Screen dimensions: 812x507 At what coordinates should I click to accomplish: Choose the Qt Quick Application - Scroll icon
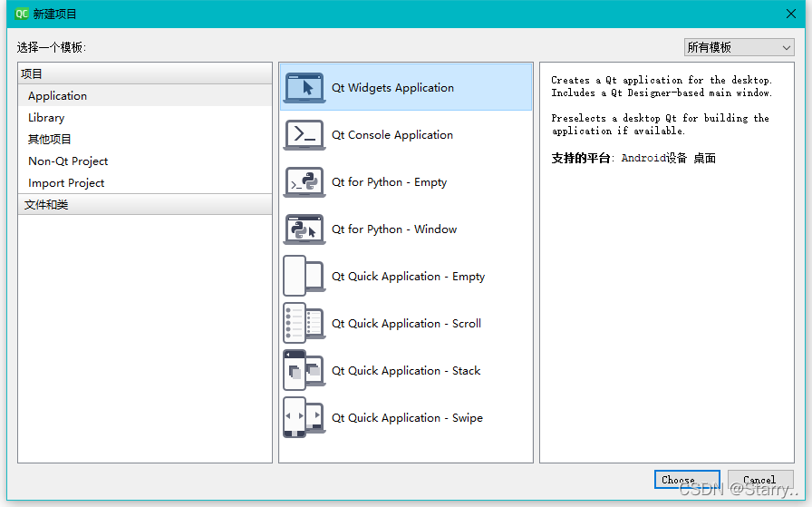click(x=304, y=323)
